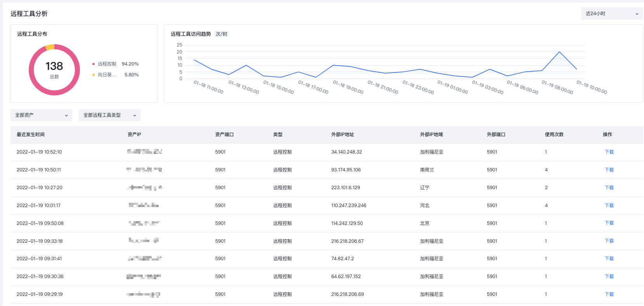Download the 110.247.239.246 record
Screen dimensions: 644x306
tap(609, 206)
